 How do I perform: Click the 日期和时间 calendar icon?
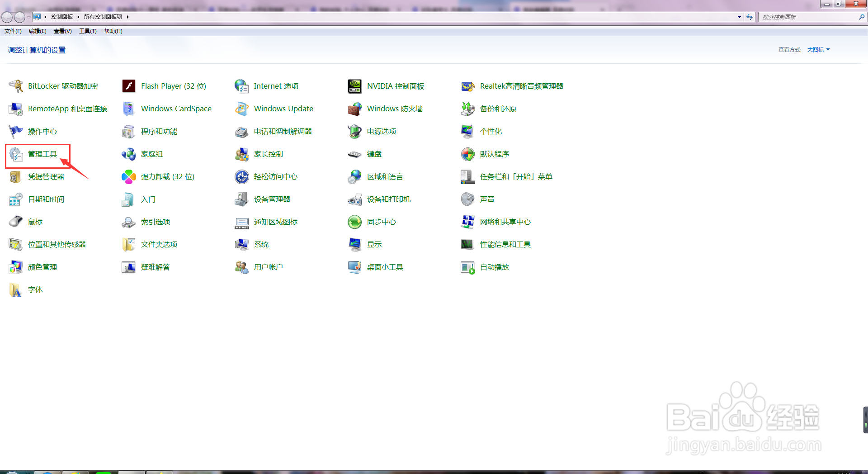(16, 199)
